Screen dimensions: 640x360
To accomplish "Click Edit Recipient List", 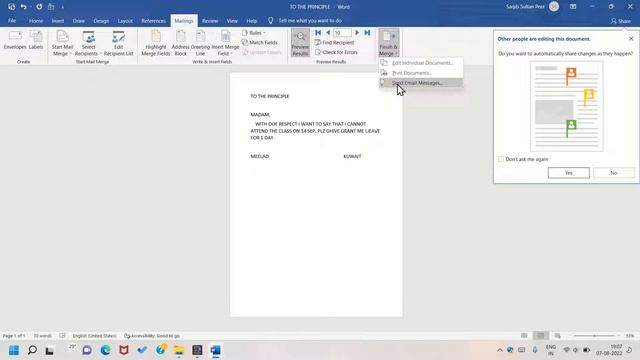I will (x=118, y=43).
